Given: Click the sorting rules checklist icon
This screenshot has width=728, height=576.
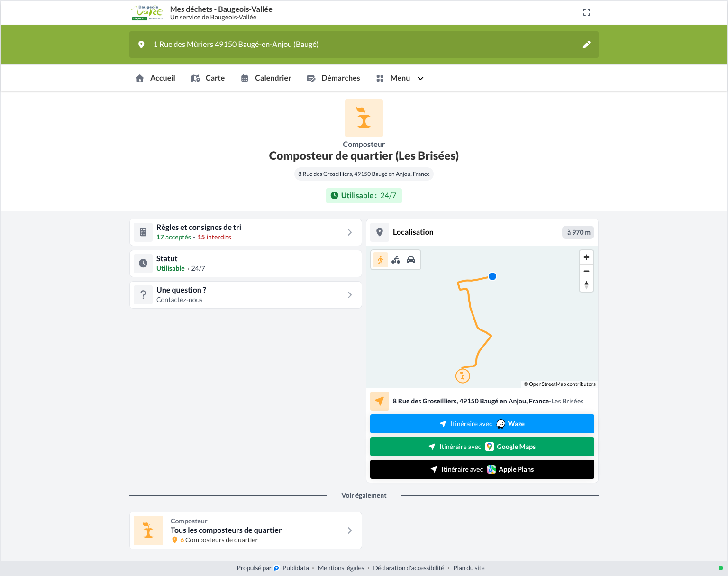Looking at the screenshot, I should [x=143, y=232].
